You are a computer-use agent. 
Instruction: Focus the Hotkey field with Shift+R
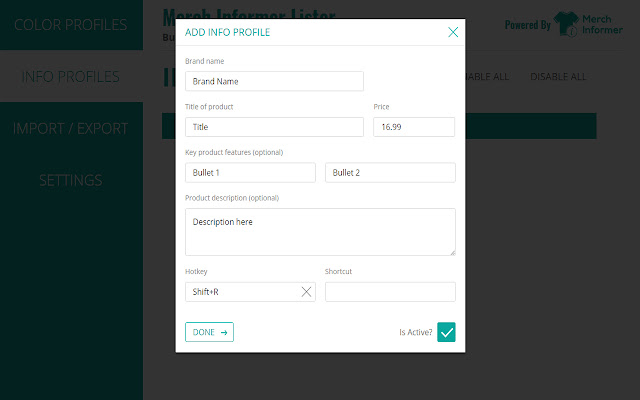(x=242, y=292)
